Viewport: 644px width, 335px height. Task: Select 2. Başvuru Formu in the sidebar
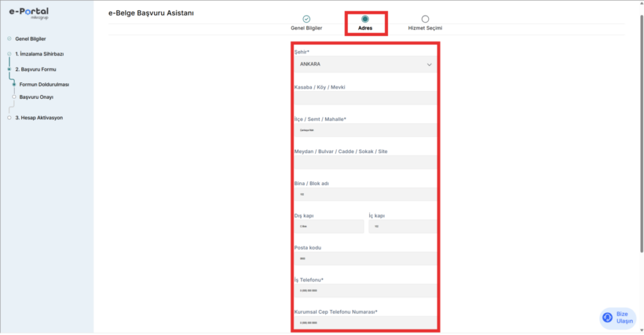pos(36,69)
